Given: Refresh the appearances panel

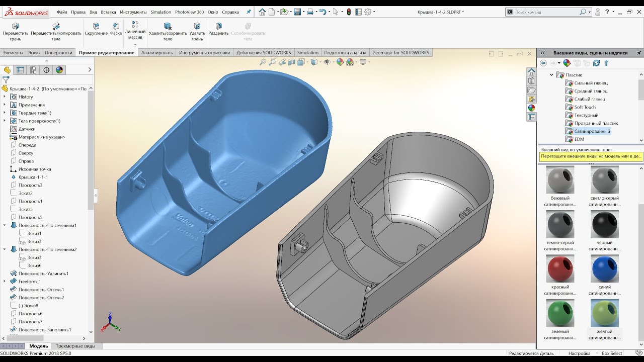Looking at the screenshot, I should point(597,63).
